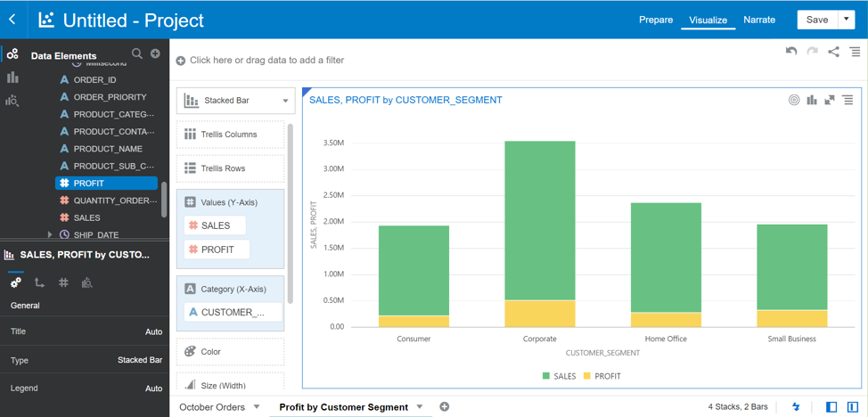The height and width of the screenshot is (417, 868).
Task: Maximize the visualization with expand icon
Action: tap(830, 100)
